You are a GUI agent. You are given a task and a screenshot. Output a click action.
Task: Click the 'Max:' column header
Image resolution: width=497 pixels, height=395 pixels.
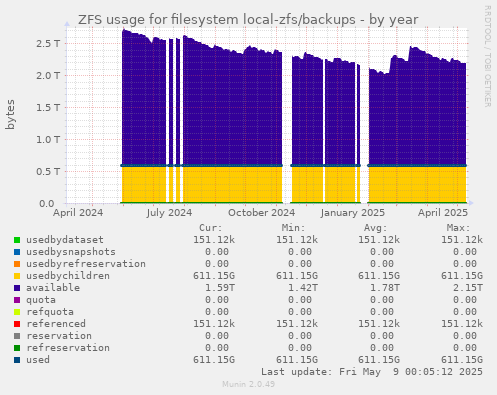coord(458,228)
